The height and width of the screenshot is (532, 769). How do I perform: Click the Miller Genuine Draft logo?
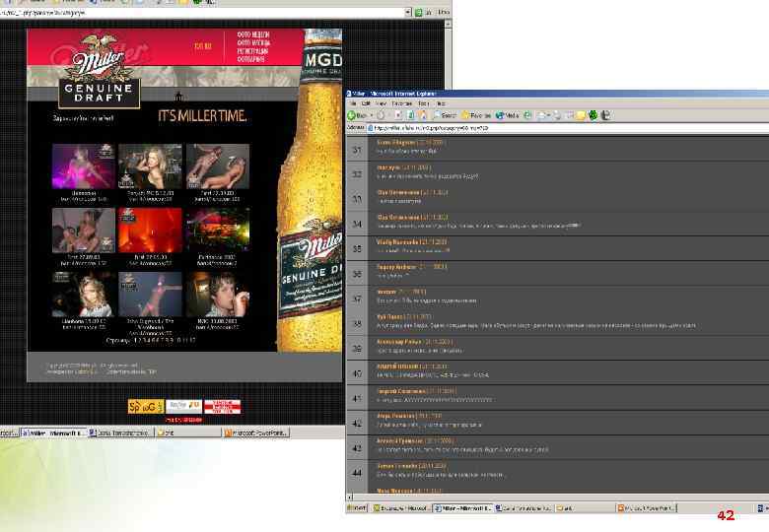pyautogui.click(x=99, y=71)
